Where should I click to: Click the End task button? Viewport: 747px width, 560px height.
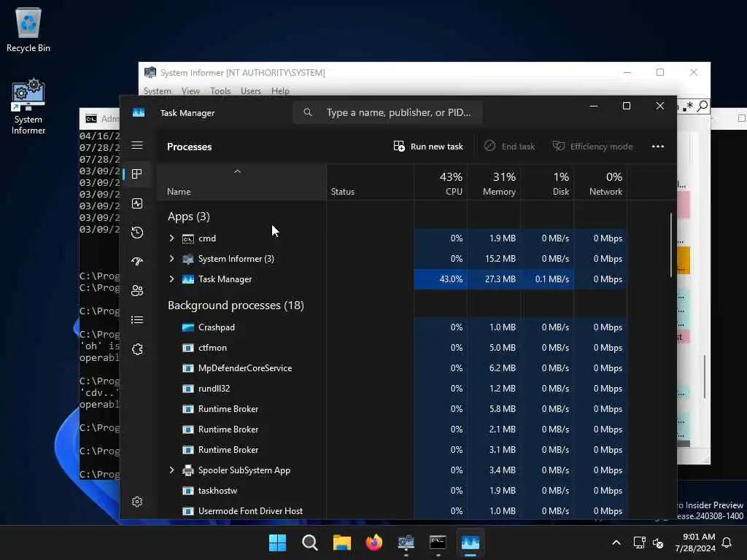coord(510,147)
